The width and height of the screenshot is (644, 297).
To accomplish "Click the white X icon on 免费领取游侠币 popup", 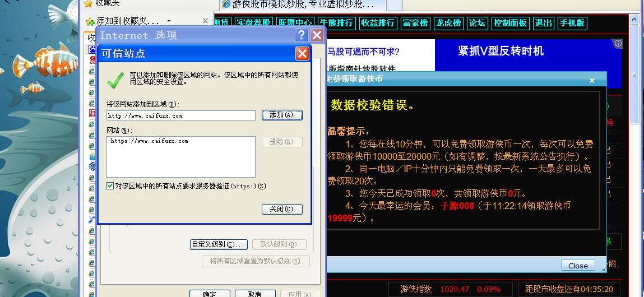I will tap(591, 80).
